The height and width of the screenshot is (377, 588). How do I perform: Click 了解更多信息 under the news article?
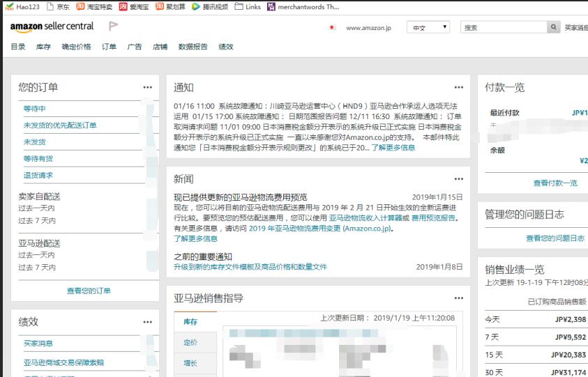[x=195, y=239]
